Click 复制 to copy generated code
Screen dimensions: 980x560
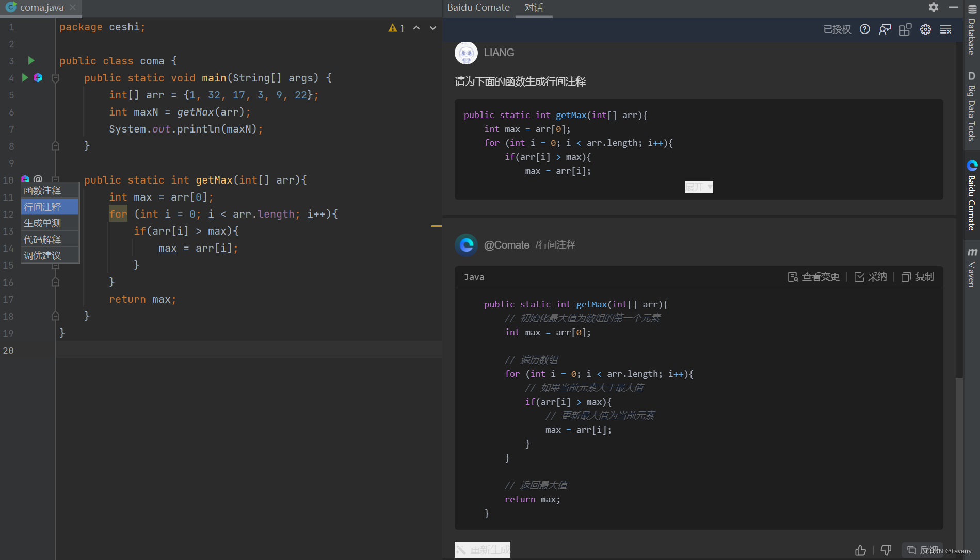pos(918,277)
